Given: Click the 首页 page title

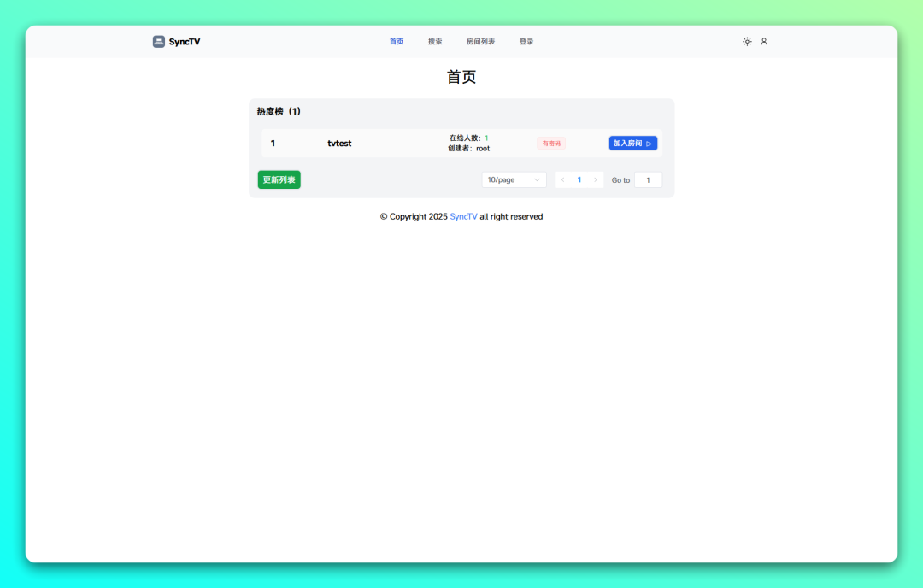Looking at the screenshot, I should 461,77.
